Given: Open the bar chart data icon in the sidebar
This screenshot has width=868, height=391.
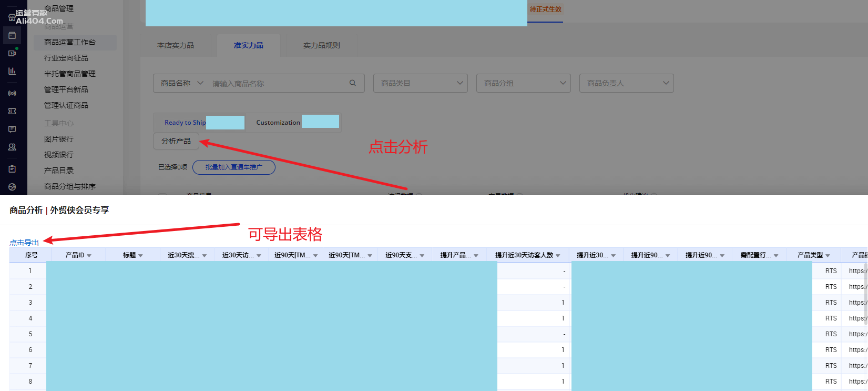Looking at the screenshot, I should tap(12, 71).
